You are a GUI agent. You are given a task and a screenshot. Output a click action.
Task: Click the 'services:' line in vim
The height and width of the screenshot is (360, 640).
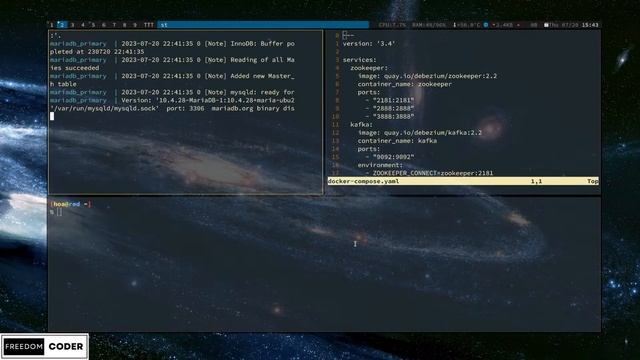[359, 60]
